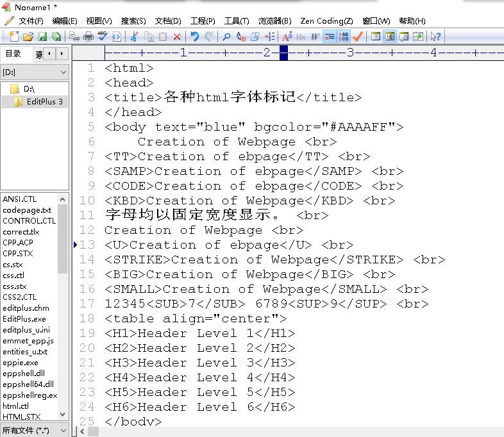The height and width of the screenshot is (437, 504).
Task: Select the D:\ folder in tree
Action: (29, 88)
